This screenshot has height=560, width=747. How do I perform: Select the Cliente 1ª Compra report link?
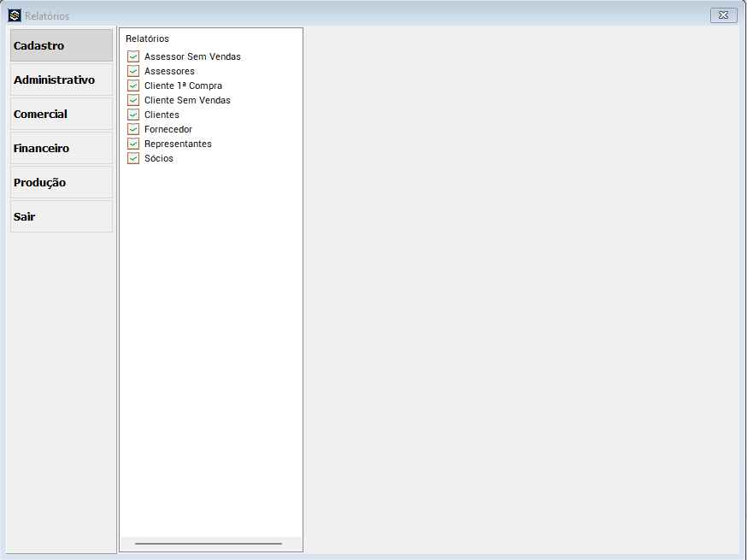[x=184, y=85]
